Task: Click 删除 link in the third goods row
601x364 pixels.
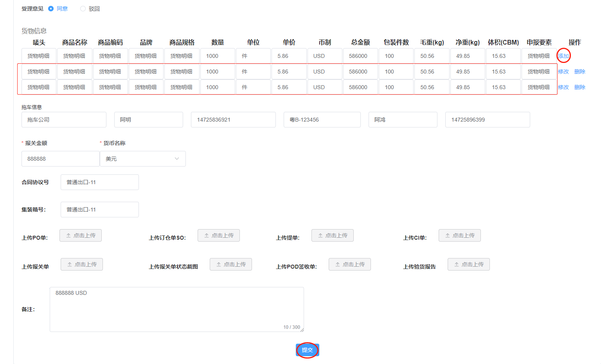Action: 580,87
